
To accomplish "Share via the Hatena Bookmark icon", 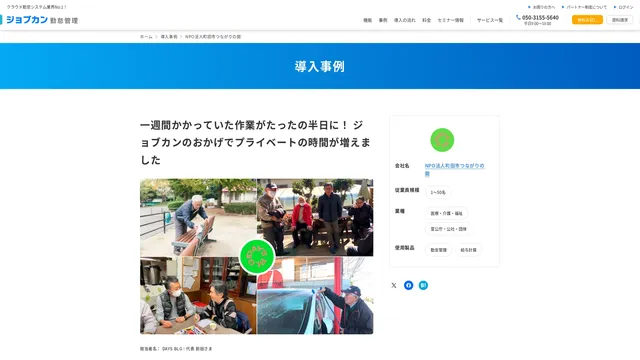I will pos(423,285).
